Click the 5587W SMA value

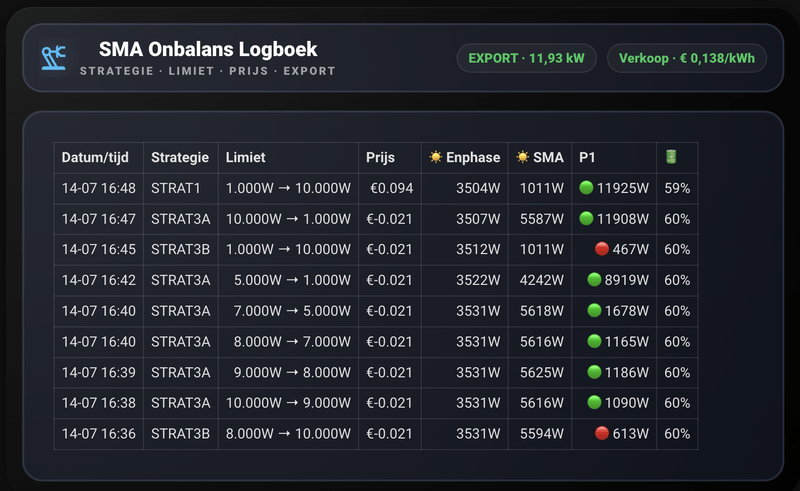[542, 219]
